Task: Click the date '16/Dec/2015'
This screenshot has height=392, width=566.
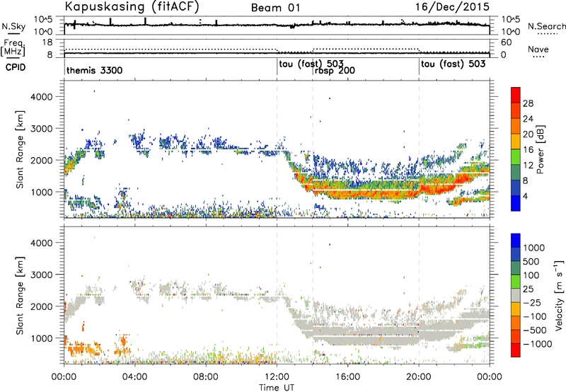Action: [x=452, y=6]
